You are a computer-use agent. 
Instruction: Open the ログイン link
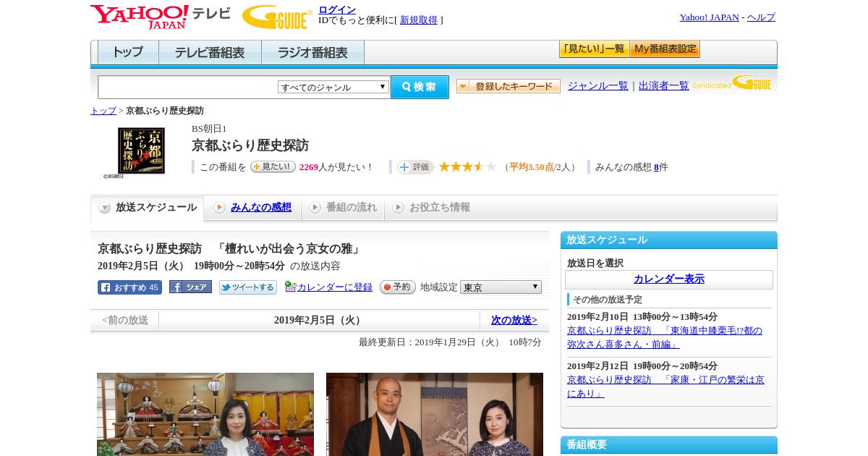(337, 9)
